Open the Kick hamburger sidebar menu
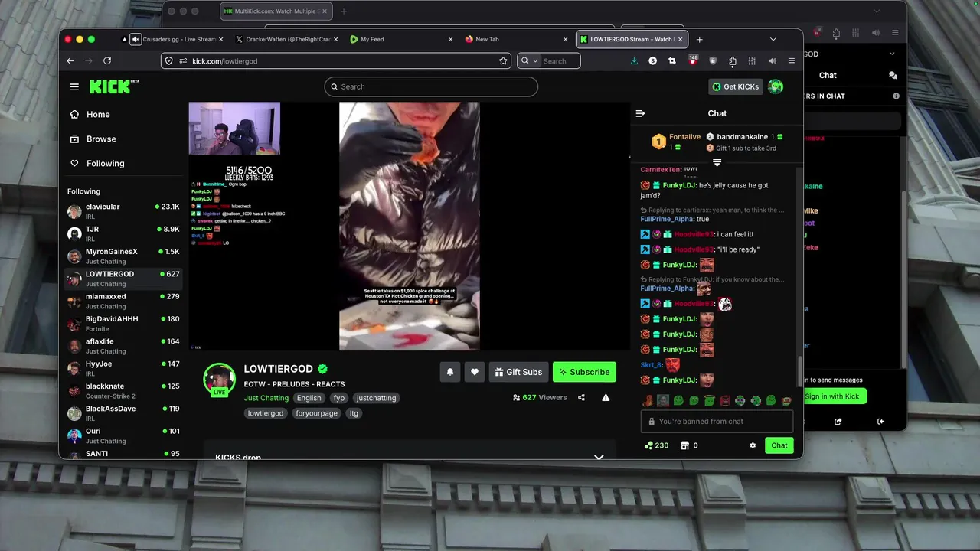980x551 pixels. pyautogui.click(x=74, y=86)
